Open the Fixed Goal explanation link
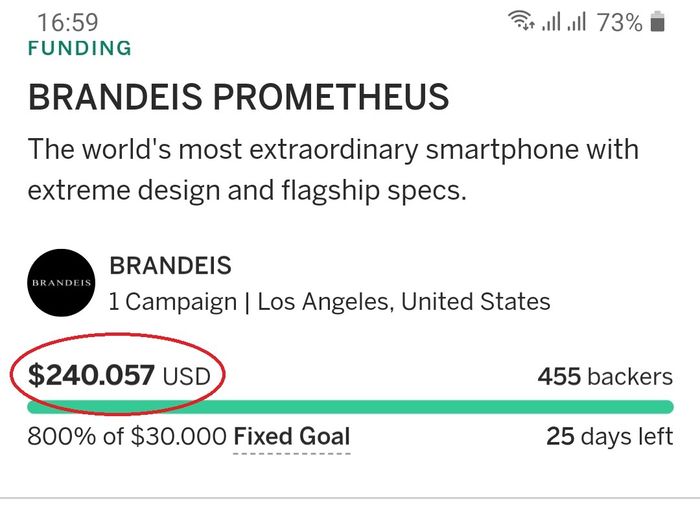 click(292, 437)
